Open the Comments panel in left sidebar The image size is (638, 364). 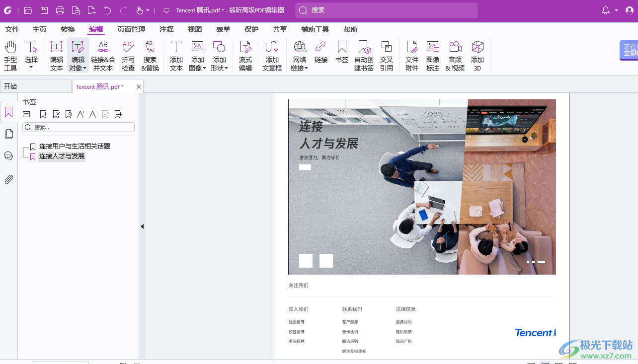8,155
